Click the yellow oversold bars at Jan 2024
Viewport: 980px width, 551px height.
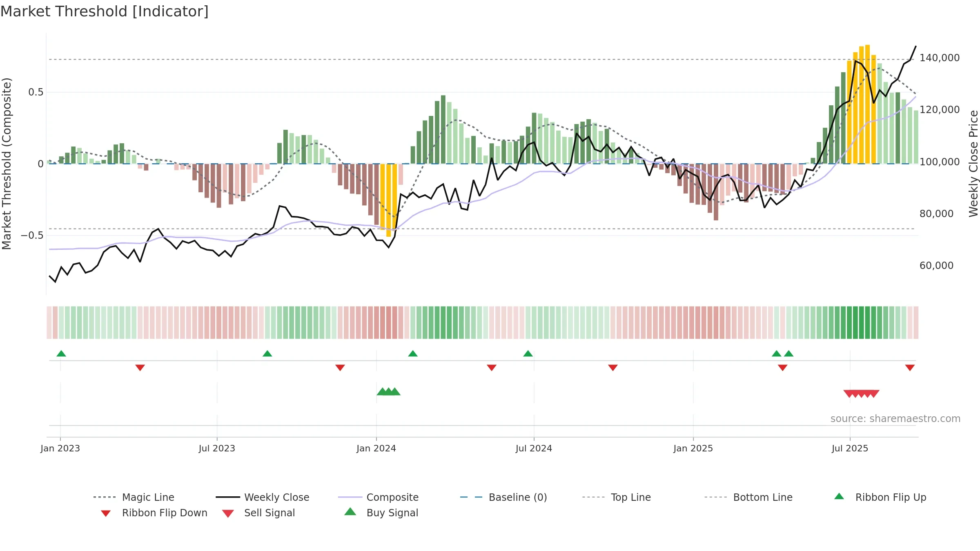coord(389,200)
